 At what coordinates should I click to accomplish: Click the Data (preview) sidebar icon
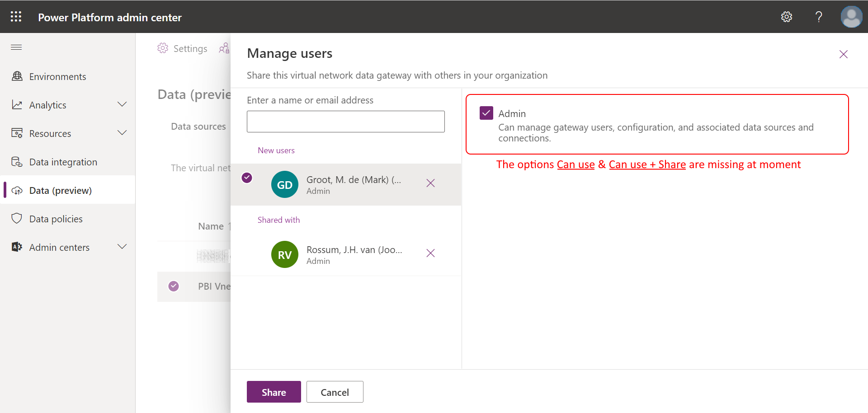pos(17,190)
